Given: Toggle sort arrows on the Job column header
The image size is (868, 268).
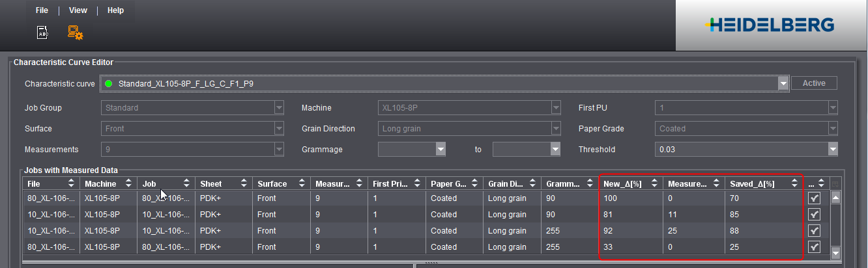Looking at the screenshot, I should coord(186,184).
